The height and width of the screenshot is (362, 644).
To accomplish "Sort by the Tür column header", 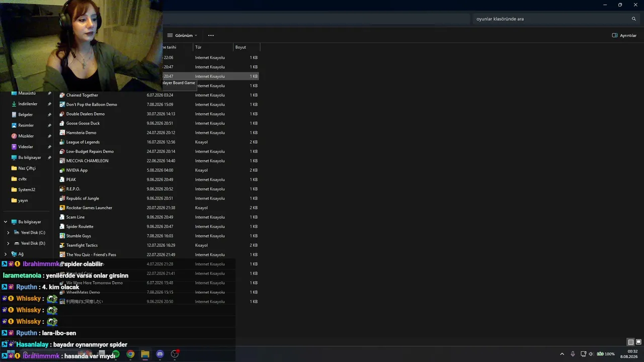I will click(213, 47).
